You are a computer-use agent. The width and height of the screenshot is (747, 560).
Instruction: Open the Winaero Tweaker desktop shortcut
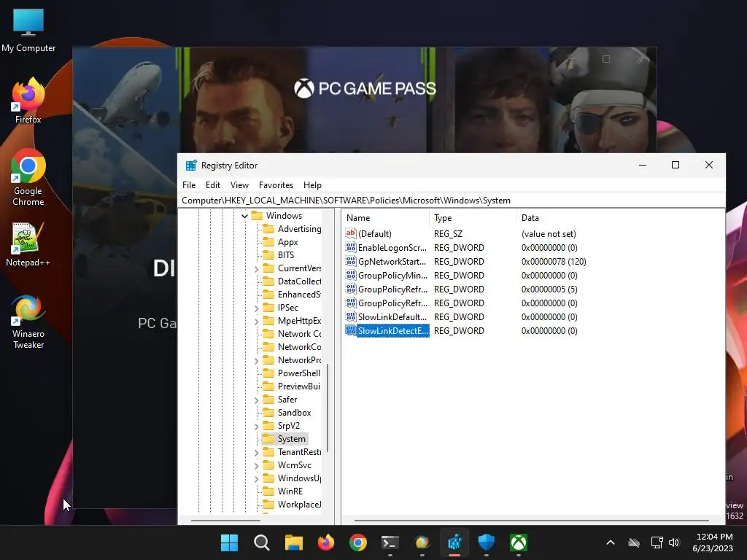pyautogui.click(x=28, y=322)
